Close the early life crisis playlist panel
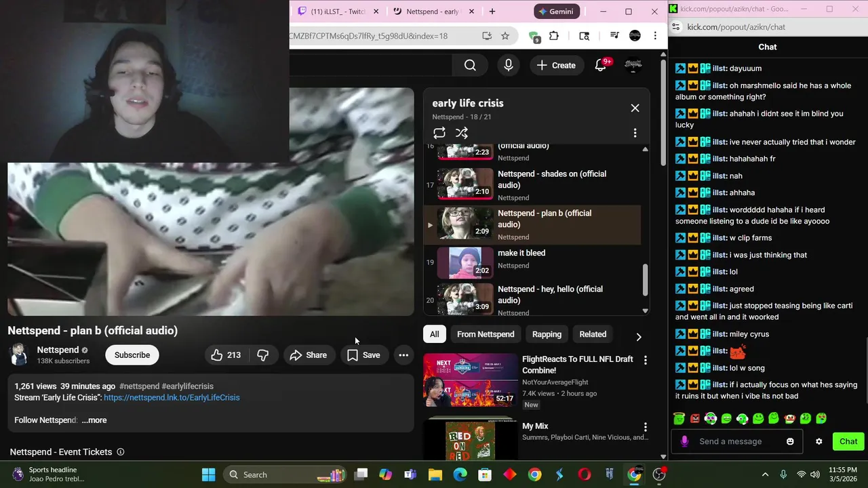This screenshot has height=488, width=868. pos(635,108)
